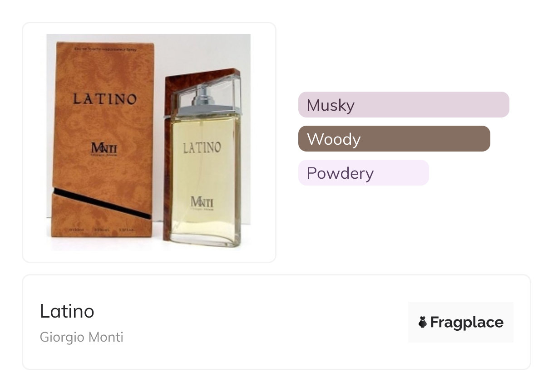
Task: Open the Latino perfume title
Action: click(x=67, y=311)
